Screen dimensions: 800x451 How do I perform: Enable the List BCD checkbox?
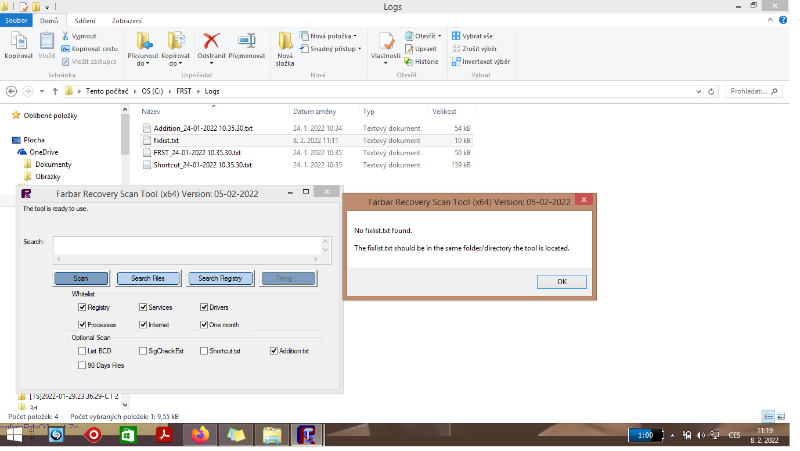tap(82, 351)
